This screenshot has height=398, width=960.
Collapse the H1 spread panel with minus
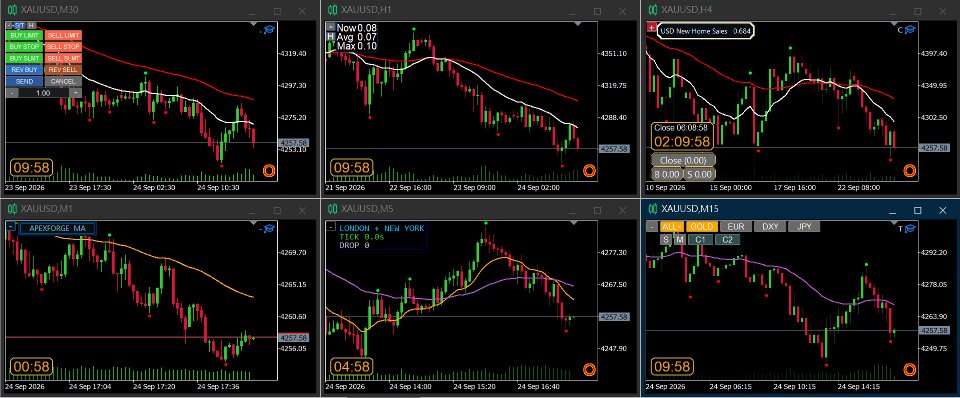[331, 27]
